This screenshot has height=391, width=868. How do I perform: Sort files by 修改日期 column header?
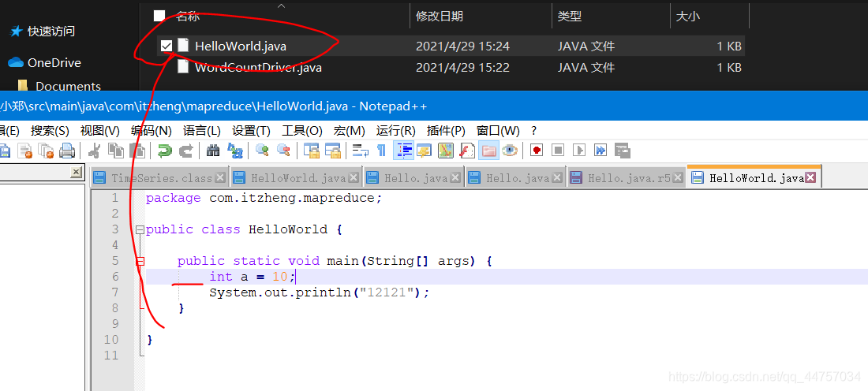(x=440, y=16)
